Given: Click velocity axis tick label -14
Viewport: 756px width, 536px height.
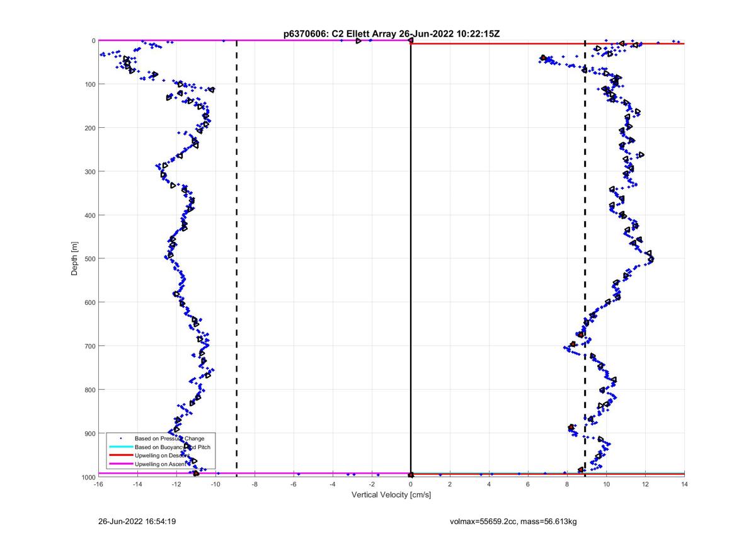Looking at the screenshot, I should click(x=137, y=484).
